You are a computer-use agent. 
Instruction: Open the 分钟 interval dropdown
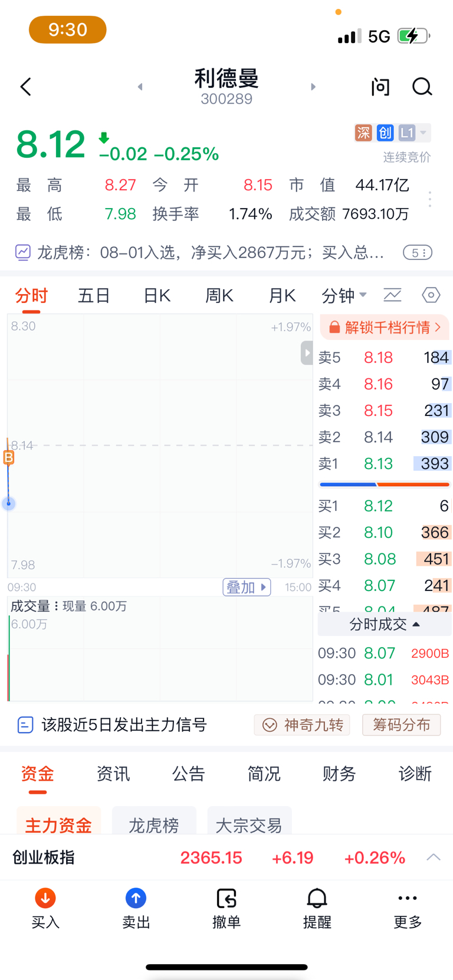(x=344, y=295)
